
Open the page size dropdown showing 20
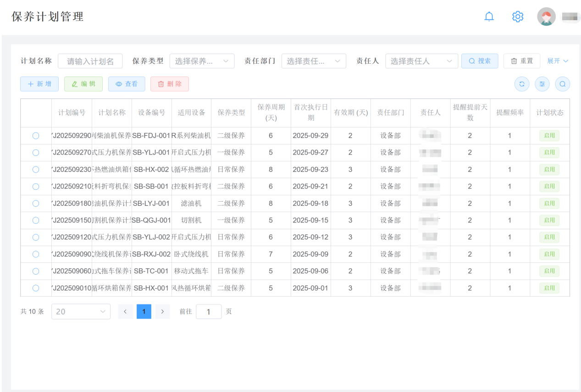point(81,312)
